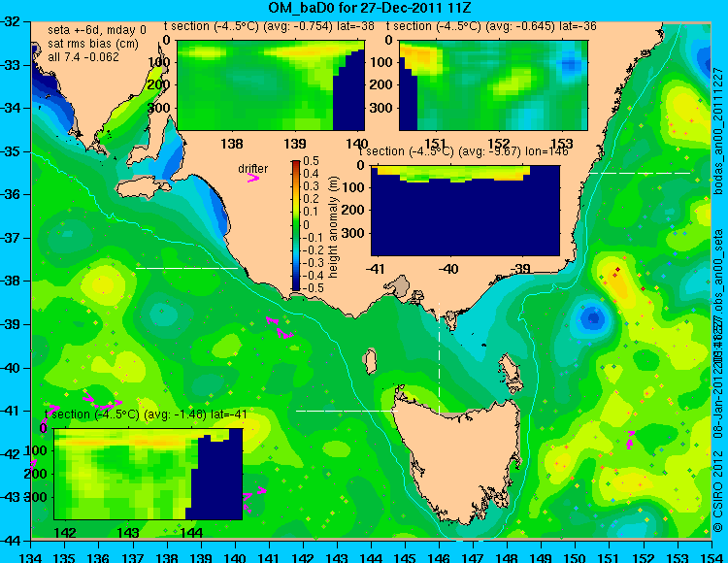
Task: Click the "drifter" legend label
Action: 252,169
